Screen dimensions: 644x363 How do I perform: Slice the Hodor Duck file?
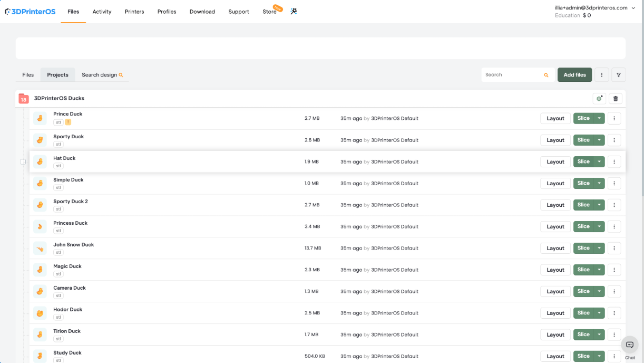click(583, 313)
